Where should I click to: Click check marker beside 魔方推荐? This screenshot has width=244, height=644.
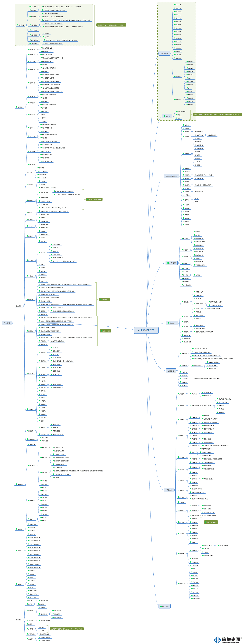tap(29, 103)
